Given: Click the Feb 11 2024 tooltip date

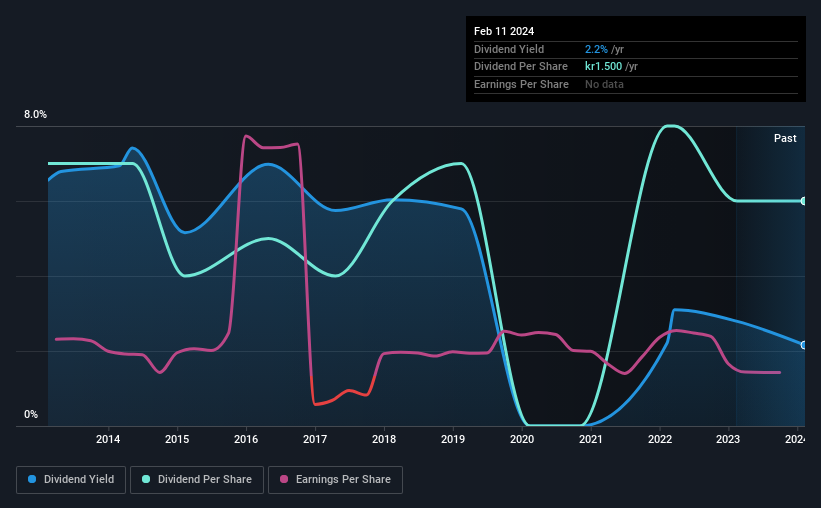Looking at the screenshot, I should 504,31.
